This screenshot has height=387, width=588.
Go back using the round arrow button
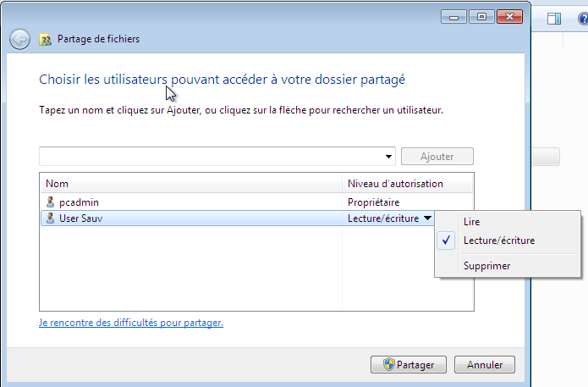19,39
